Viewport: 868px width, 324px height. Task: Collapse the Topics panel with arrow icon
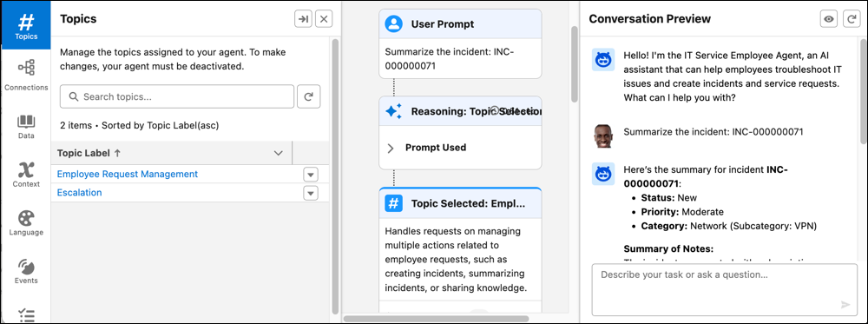(303, 19)
